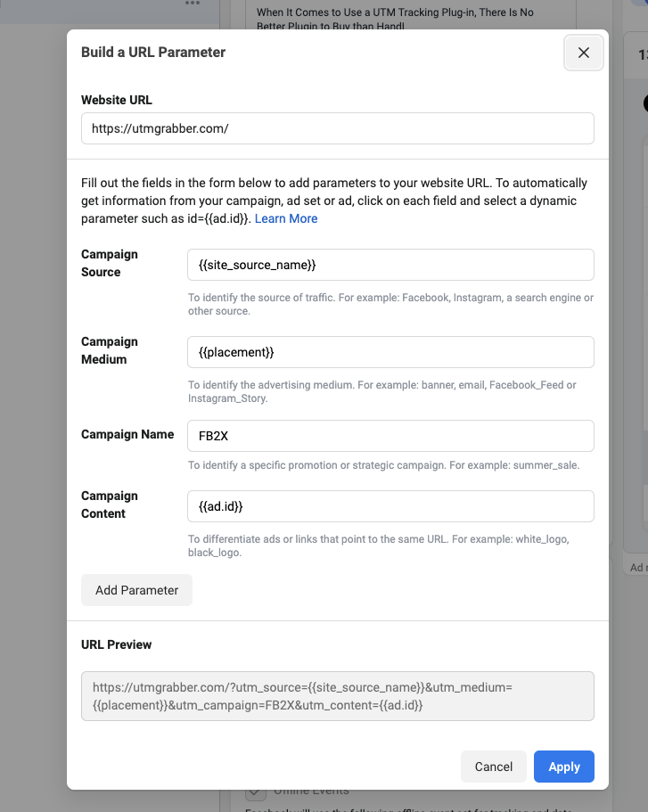
Task: Select the Campaign Source field
Action: click(390, 265)
